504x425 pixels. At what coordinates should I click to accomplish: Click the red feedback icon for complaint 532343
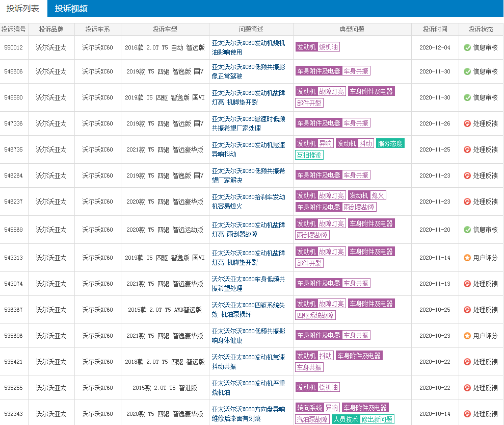[467, 414]
